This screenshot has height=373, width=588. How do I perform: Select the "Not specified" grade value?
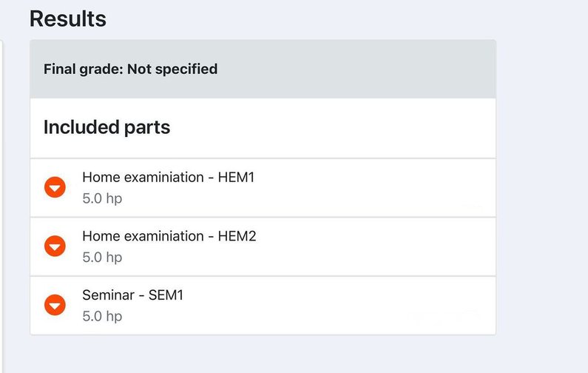[172, 70]
